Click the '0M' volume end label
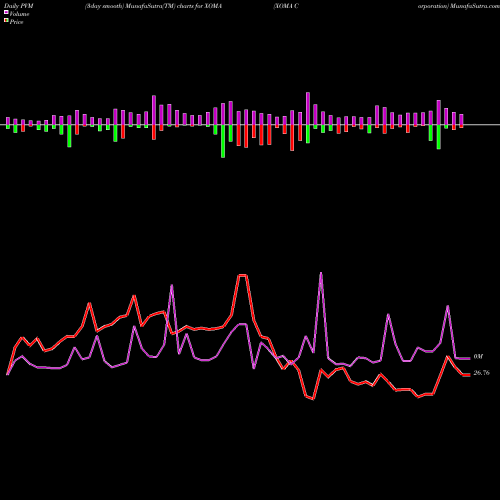 pos(478,357)
